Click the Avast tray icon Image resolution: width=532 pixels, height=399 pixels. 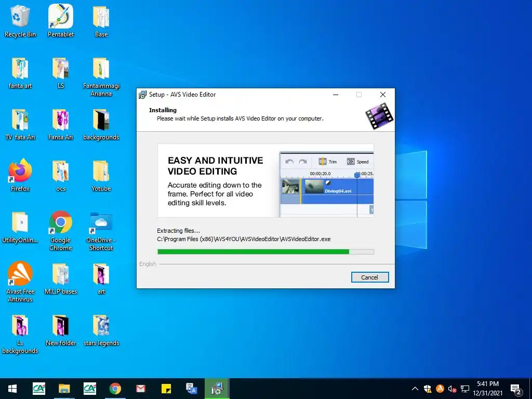point(440,389)
